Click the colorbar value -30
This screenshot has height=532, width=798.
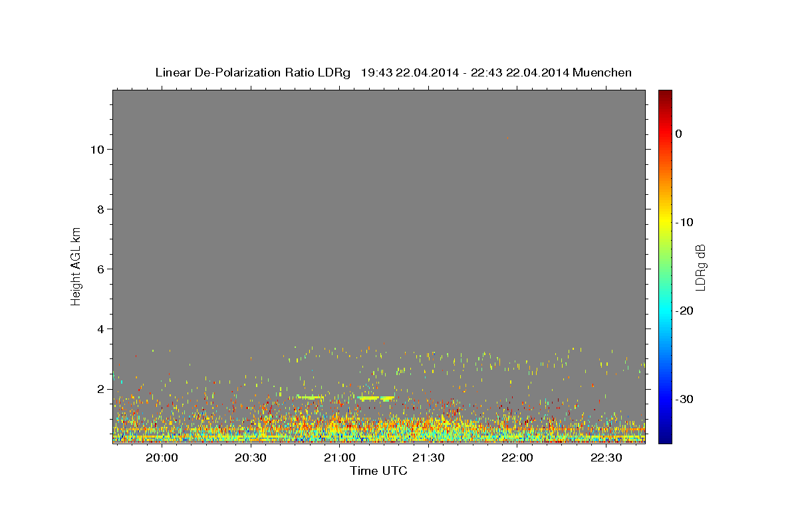tap(684, 399)
